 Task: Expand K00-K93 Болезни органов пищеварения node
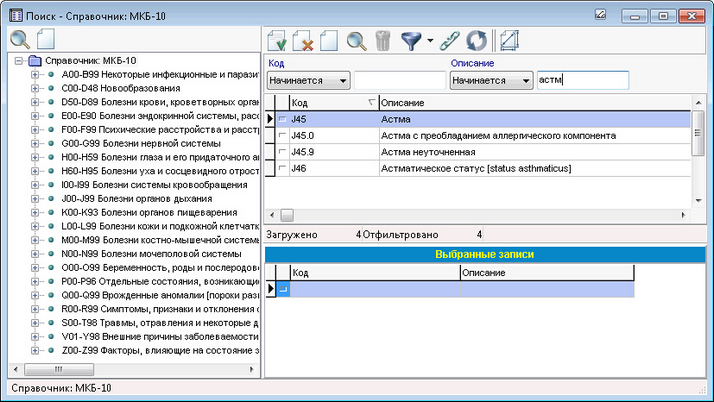(x=35, y=212)
